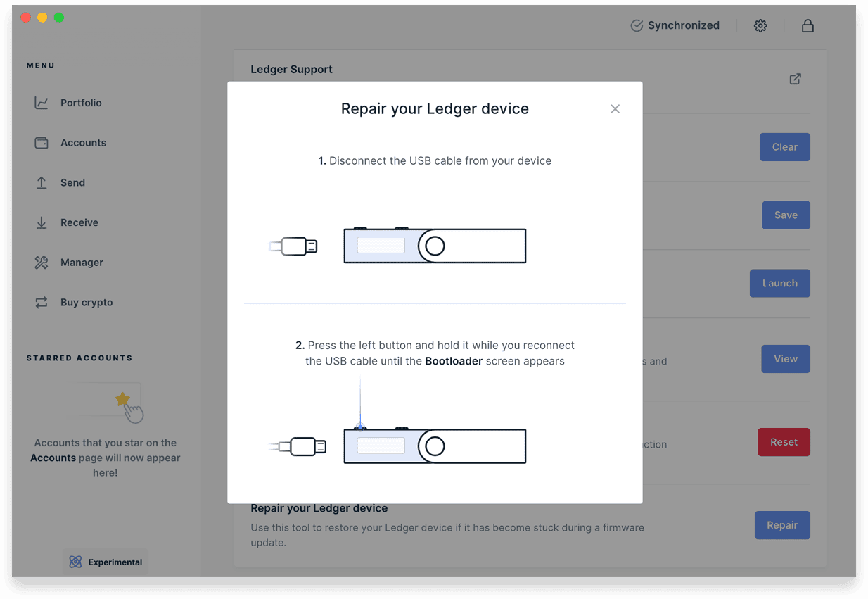Click the Portfolio chart icon
This screenshot has height=599, width=868.
click(42, 103)
